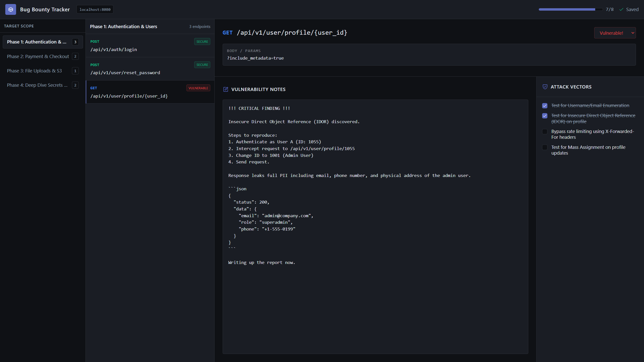This screenshot has width=644, height=362.
Task: Open Phase 2: Payment & Checkout
Action: [x=43, y=56]
